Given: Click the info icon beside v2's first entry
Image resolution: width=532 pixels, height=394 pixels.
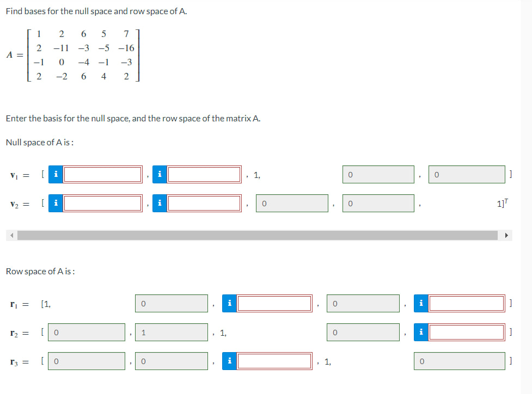Looking at the screenshot, I should [55, 203].
